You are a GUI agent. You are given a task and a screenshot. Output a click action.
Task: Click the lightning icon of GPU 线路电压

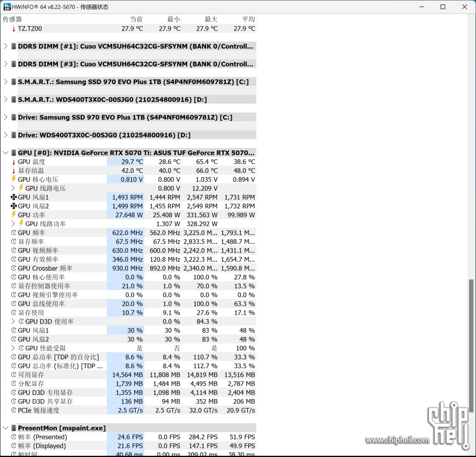click(x=21, y=188)
